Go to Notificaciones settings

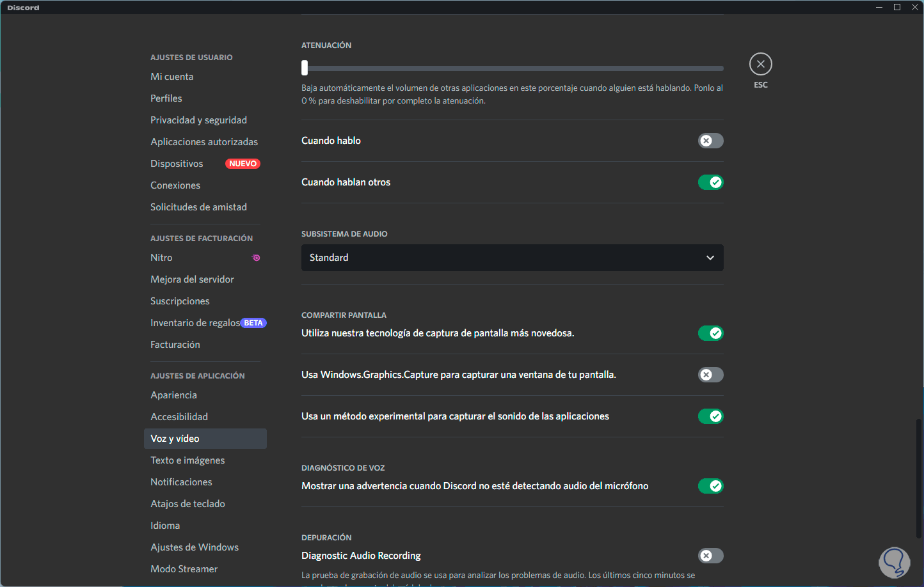coord(181,482)
